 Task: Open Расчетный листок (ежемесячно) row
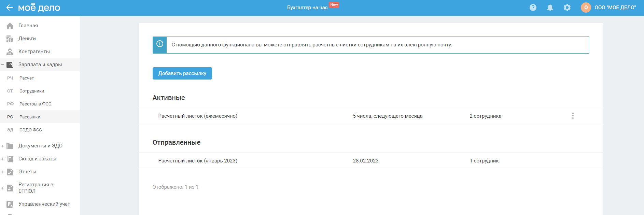tap(371, 116)
